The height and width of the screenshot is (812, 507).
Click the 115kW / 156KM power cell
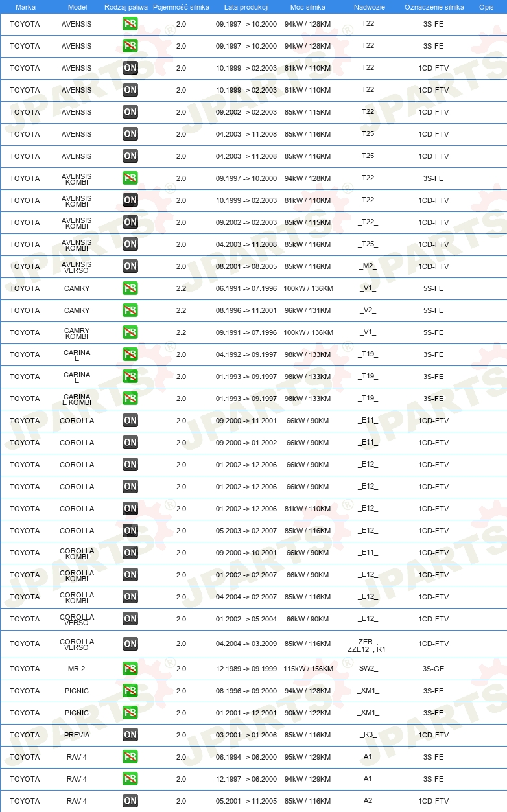[308, 669]
